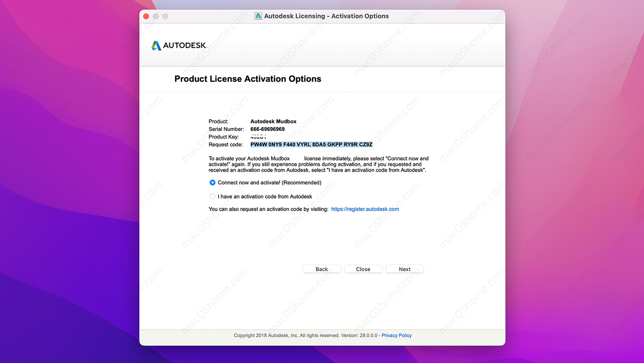
Task: Click the Request code label
Action: point(226,145)
